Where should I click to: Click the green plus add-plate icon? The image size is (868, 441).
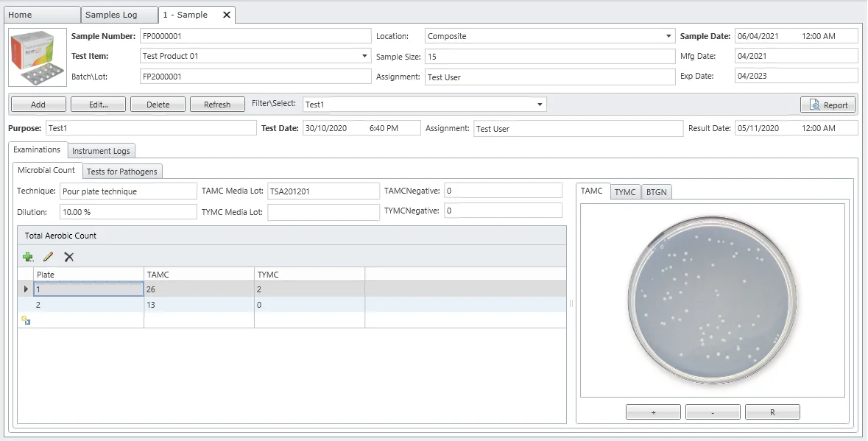(x=28, y=257)
